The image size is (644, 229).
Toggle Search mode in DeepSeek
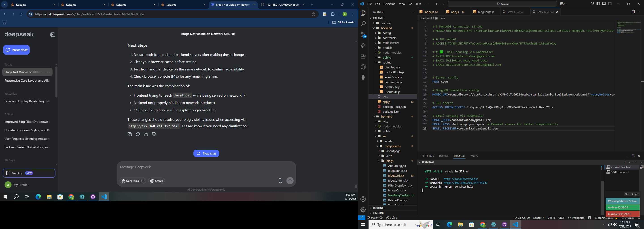[x=157, y=181]
